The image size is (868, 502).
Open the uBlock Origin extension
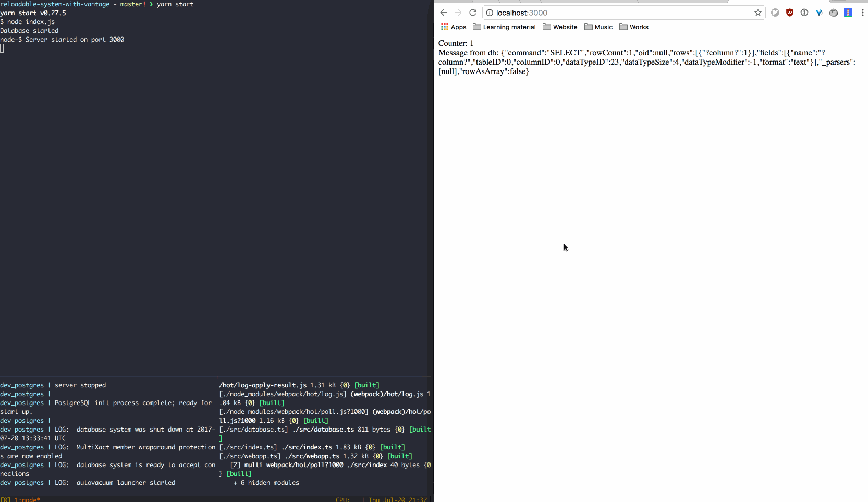point(790,13)
